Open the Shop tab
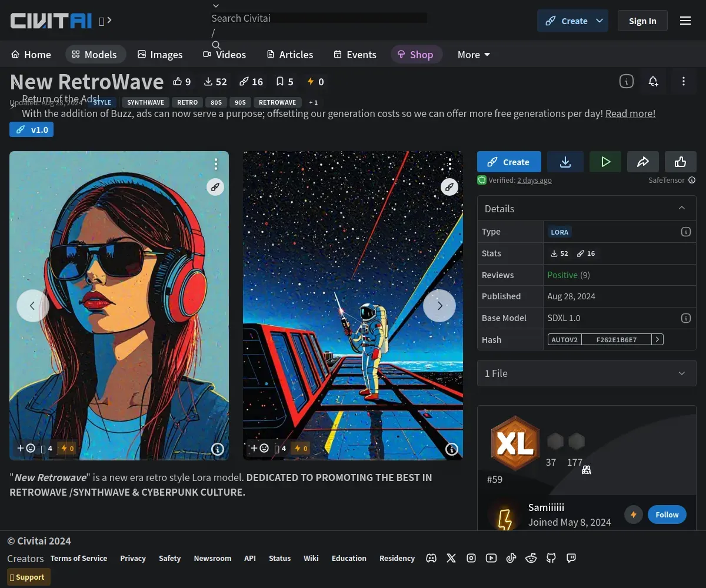 click(416, 55)
